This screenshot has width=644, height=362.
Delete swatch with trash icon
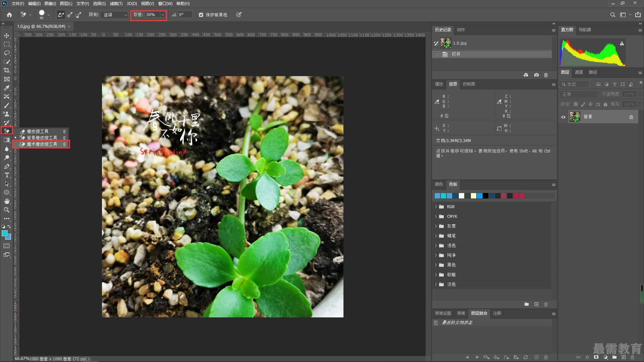point(546,304)
